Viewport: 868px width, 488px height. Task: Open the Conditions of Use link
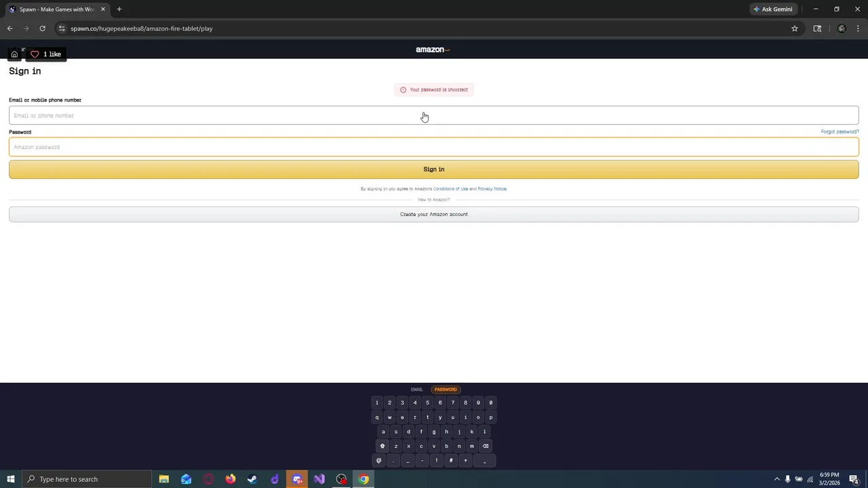[x=451, y=189]
